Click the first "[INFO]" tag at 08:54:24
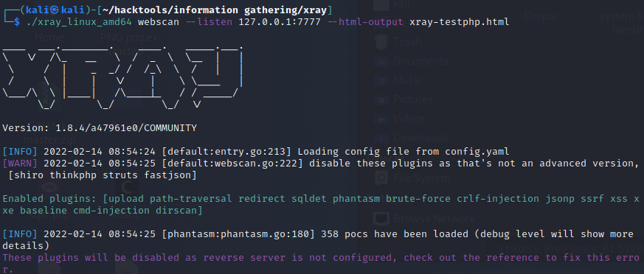The width and height of the screenshot is (644, 274). [x=20, y=151]
